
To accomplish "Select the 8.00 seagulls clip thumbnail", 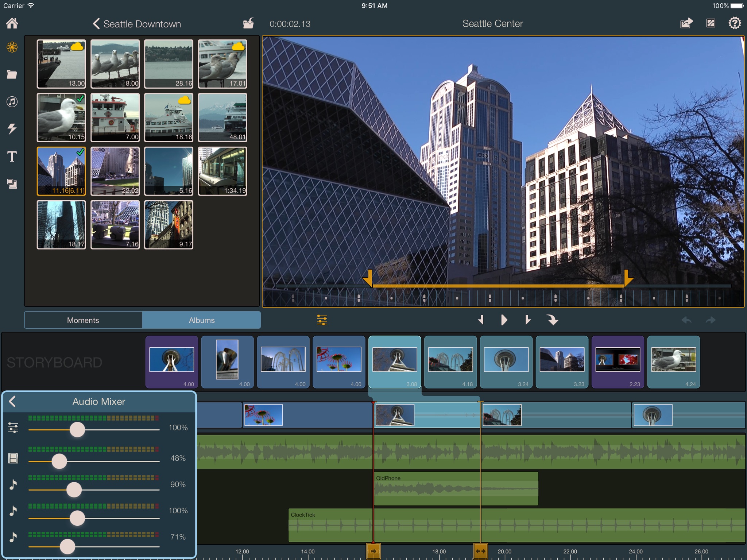I will point(115,64).
